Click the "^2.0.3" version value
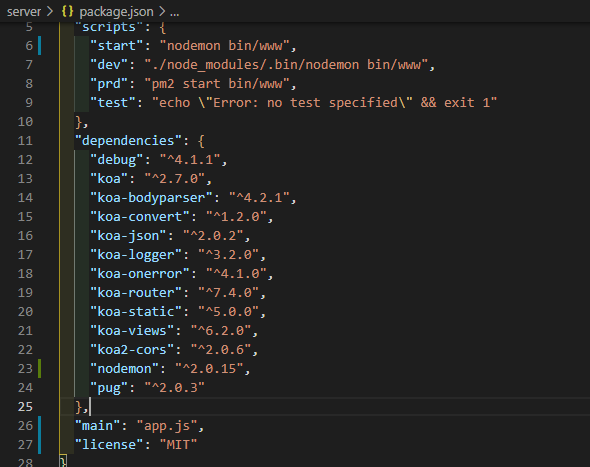The width and height of the screenshot is (590, 467). [x=175, y=388]
